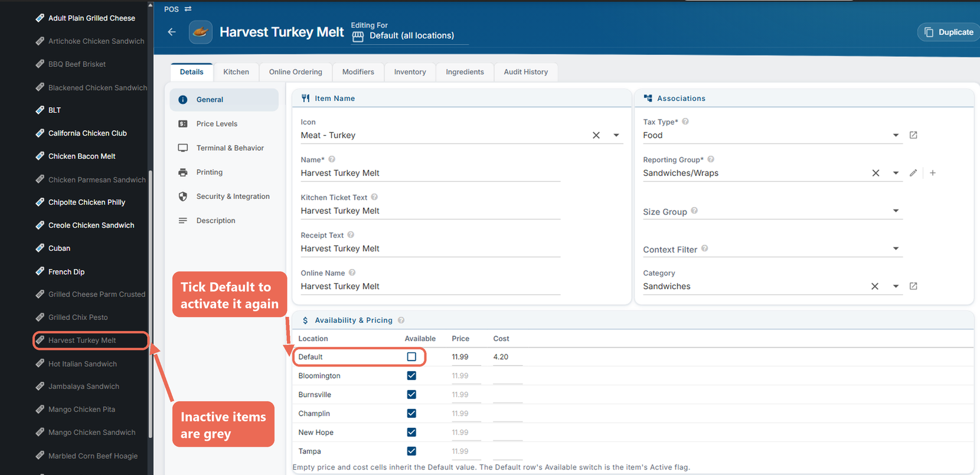Open the Tax Type dropdown
The image size is (980, 475).
pos(896,135)
